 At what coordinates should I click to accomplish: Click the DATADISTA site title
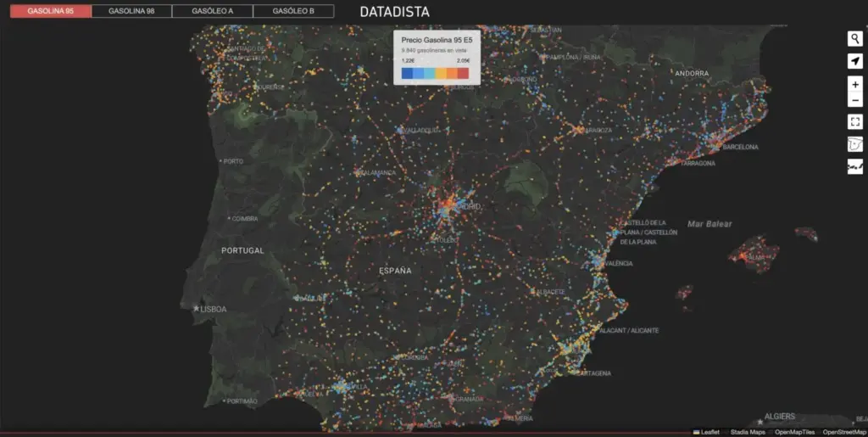coord(394,13)
